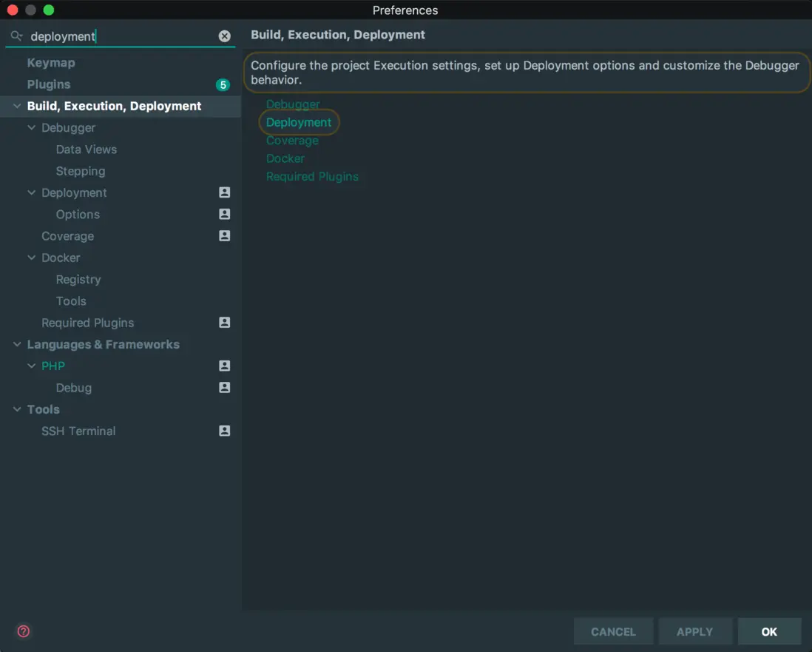This screenshot has height=652, width=812.
Task: Click the help question mark icon
Action: [24, 631]
